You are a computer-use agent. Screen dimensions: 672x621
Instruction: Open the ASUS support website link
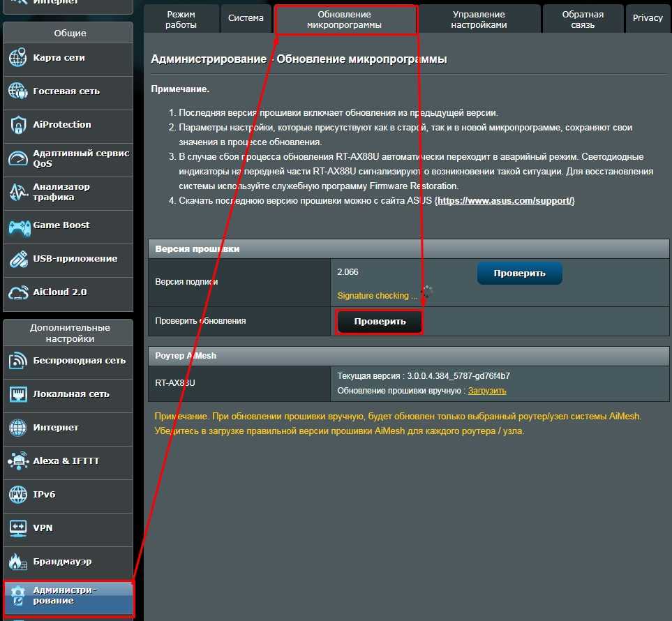pyautogui.click(x=505, y=201)
